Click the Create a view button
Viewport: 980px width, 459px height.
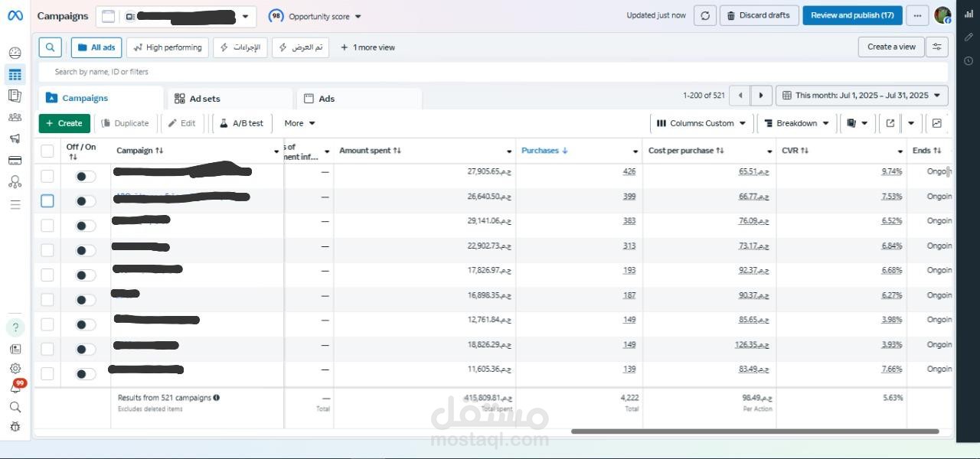tap(891, 47)
